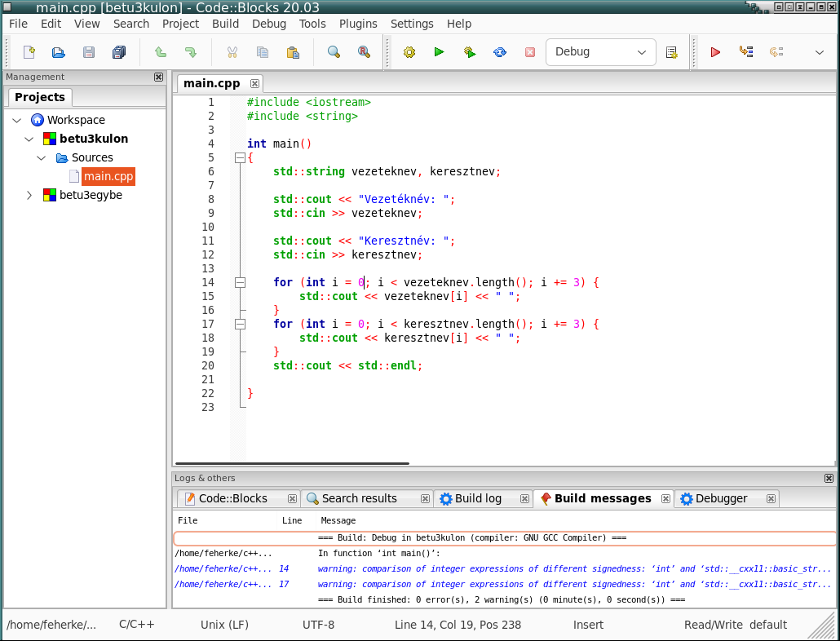Click the Copy icon

click(262, 52)
